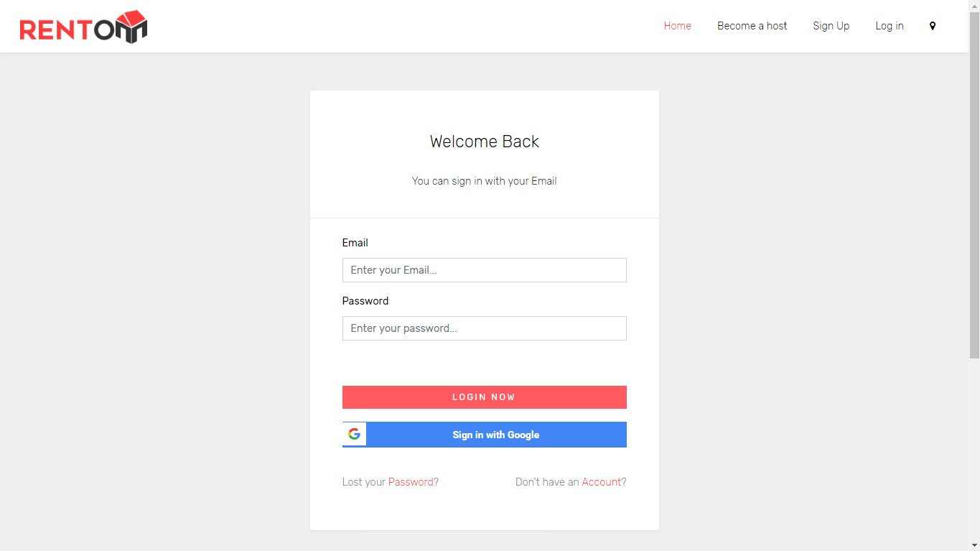Click the LOGIN NOW button

click(484, 397)
